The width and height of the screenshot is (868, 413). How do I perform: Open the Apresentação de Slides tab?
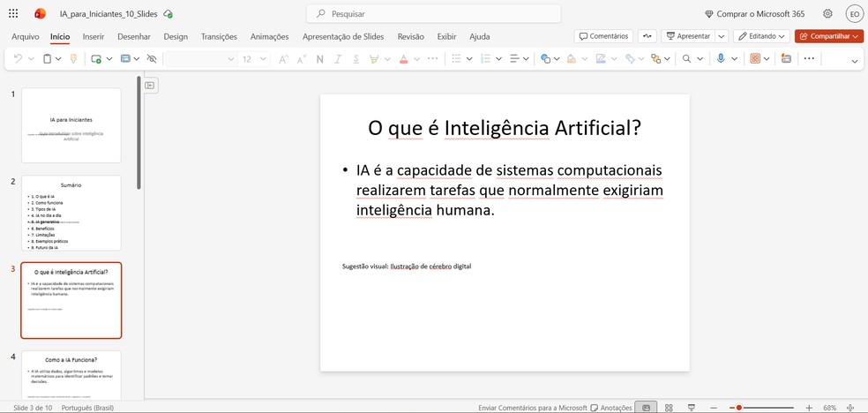[343, 36]
